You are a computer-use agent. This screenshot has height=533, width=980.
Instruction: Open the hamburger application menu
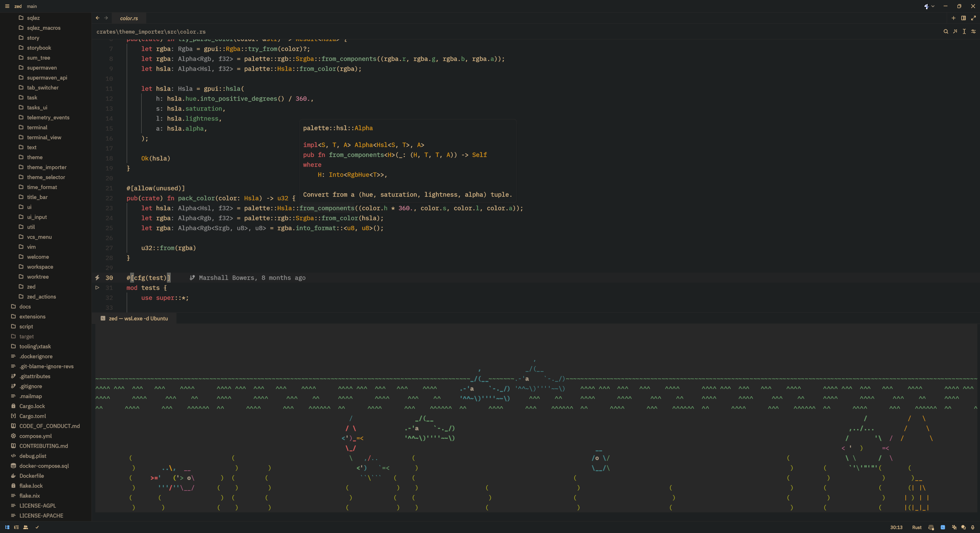coord(7,6)
